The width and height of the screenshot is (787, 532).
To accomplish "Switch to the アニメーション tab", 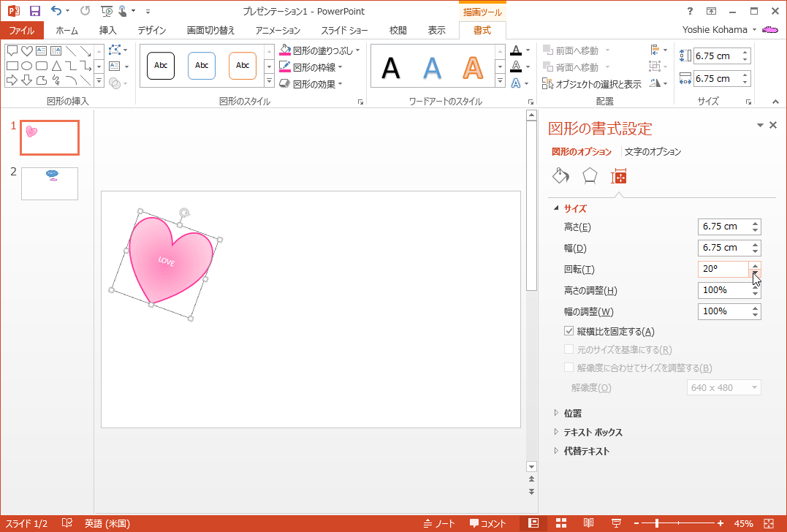I will (278, 30).
